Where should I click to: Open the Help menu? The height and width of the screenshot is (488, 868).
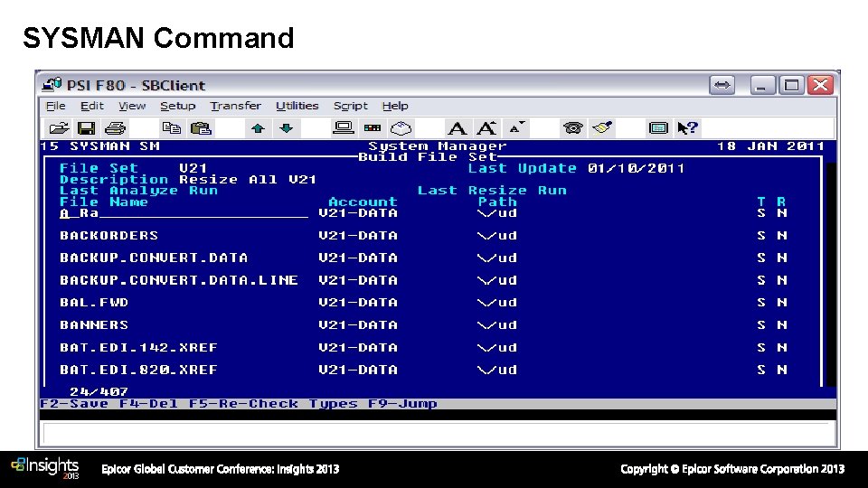pos(395,106)
